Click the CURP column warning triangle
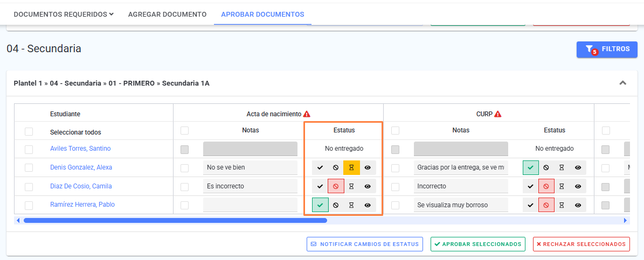 pos(498,114)
